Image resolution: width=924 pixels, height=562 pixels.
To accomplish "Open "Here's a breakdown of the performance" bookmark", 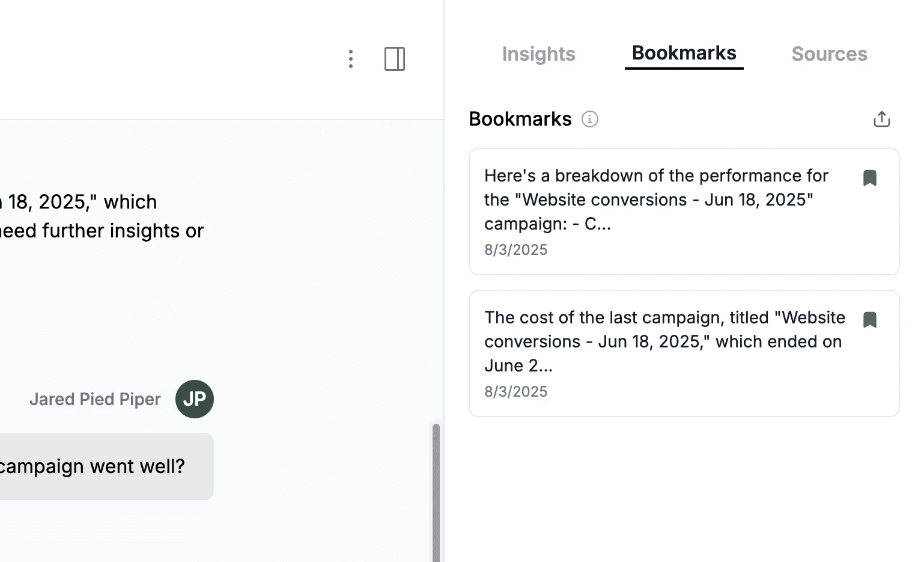I will pos(656,200).
